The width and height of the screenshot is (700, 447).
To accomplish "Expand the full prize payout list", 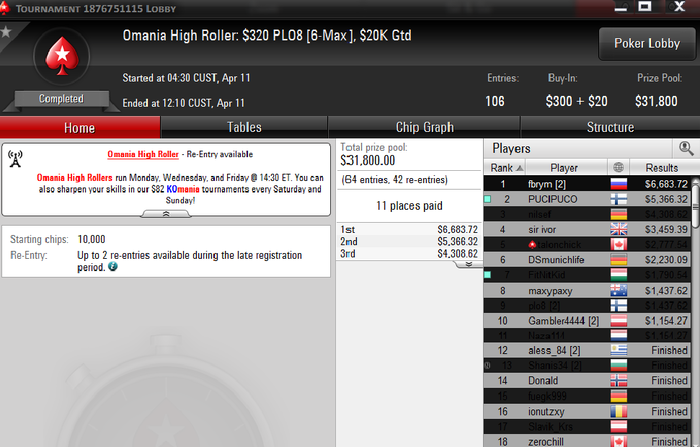I will click(x=468, y=264).
